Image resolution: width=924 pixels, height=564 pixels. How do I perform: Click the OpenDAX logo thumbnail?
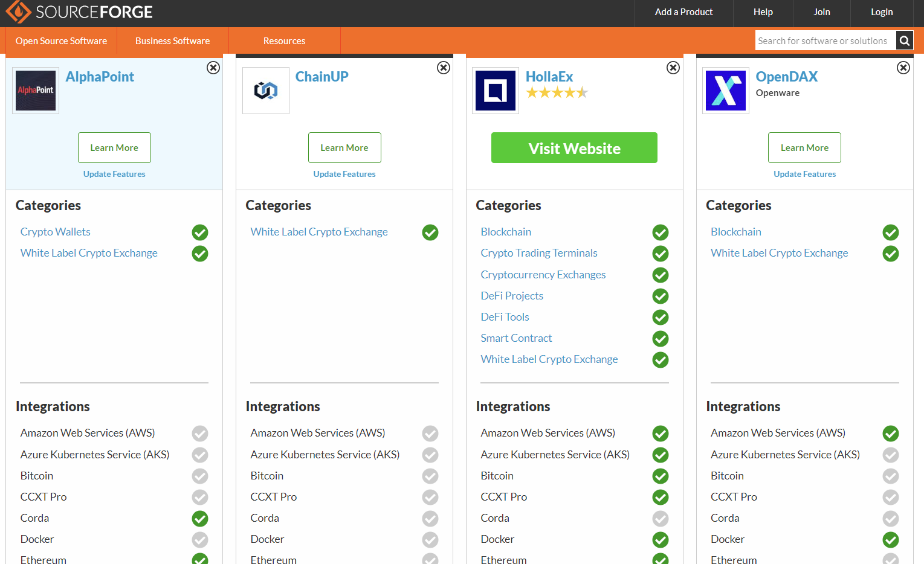tap(726, 91)
